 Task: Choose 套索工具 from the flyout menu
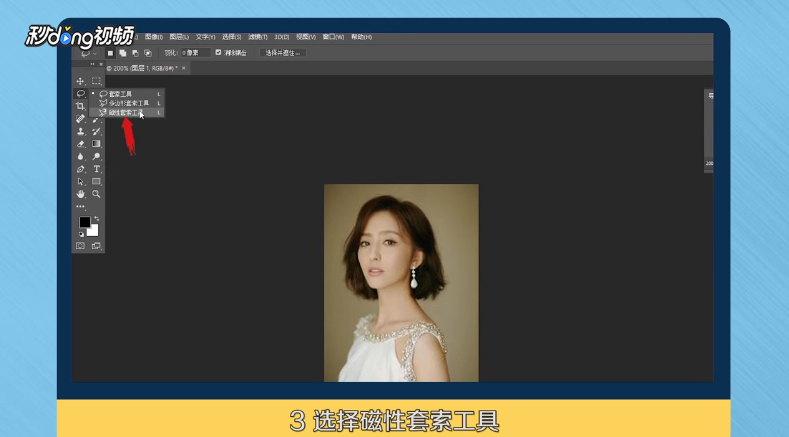[x=127, y=94]
